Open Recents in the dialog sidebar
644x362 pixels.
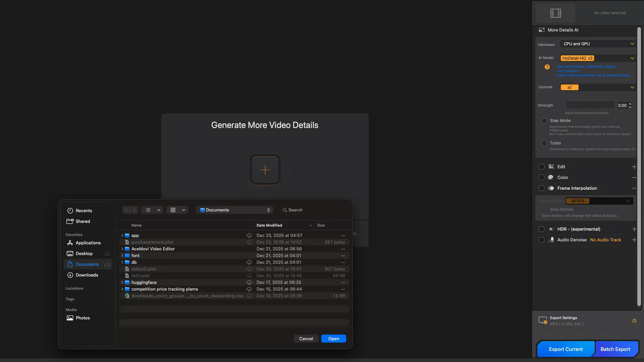(x=84, y=211)
